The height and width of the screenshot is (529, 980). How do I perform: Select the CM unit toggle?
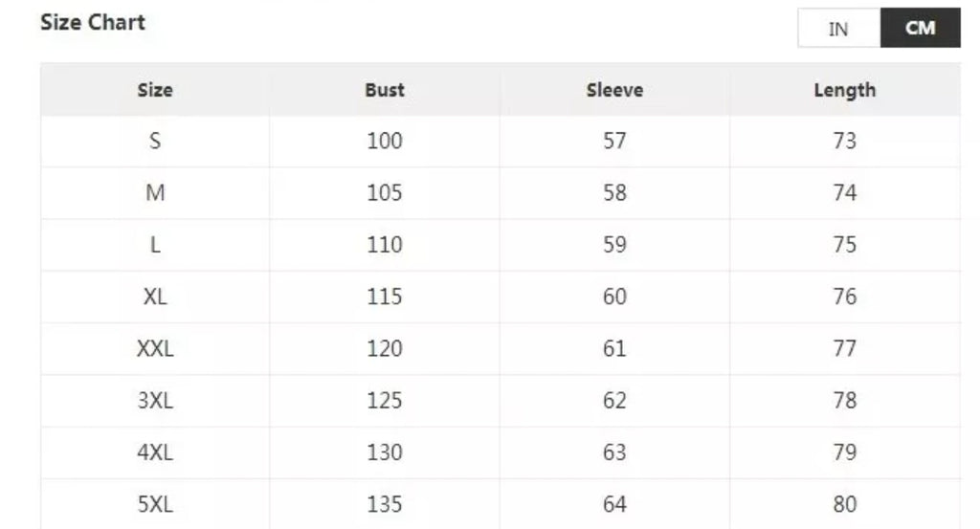click(920, 29)
